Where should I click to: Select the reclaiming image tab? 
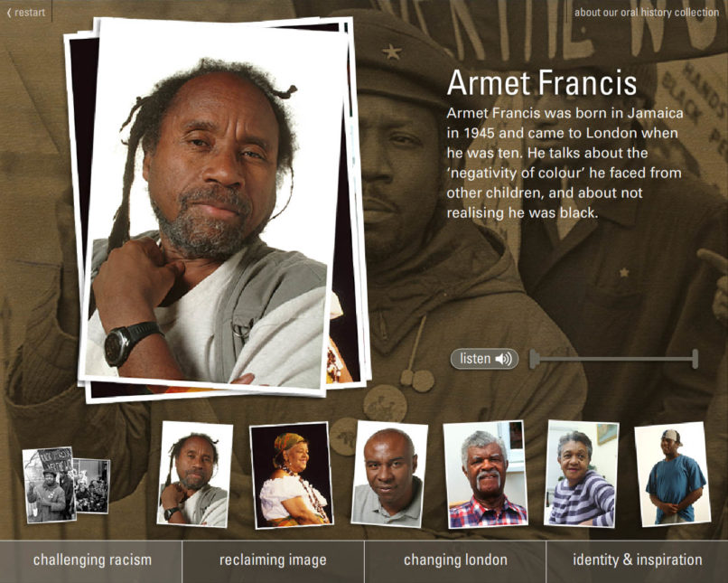pyautogui.click(x=273, y=560)
